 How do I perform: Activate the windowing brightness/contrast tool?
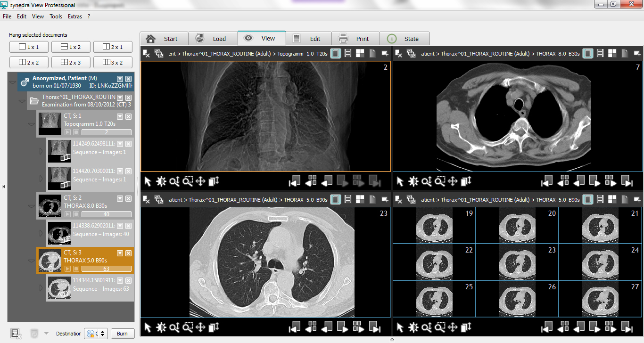pos(161,181)
